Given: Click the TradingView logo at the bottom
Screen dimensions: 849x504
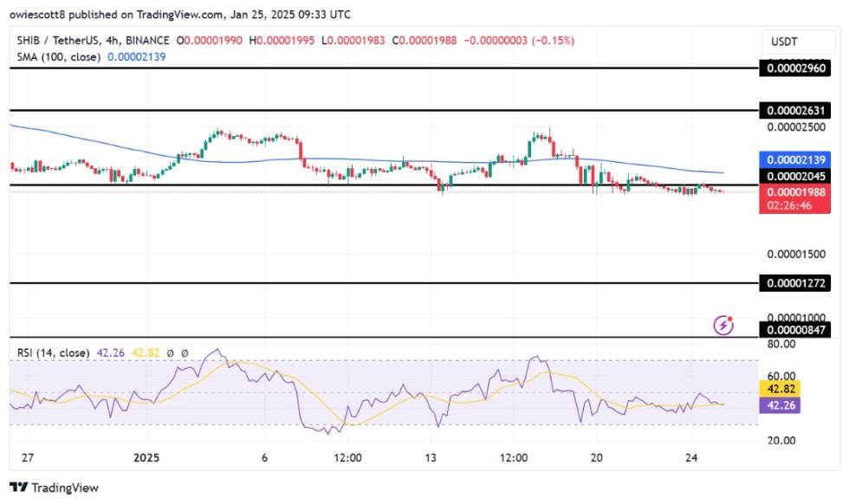Looking at the screenshot, I should pos(55,488).
